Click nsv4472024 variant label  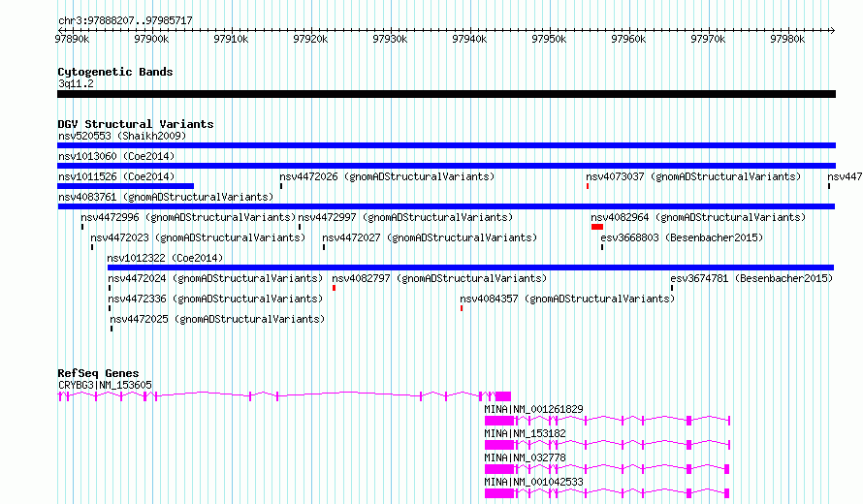pos(215,278)
